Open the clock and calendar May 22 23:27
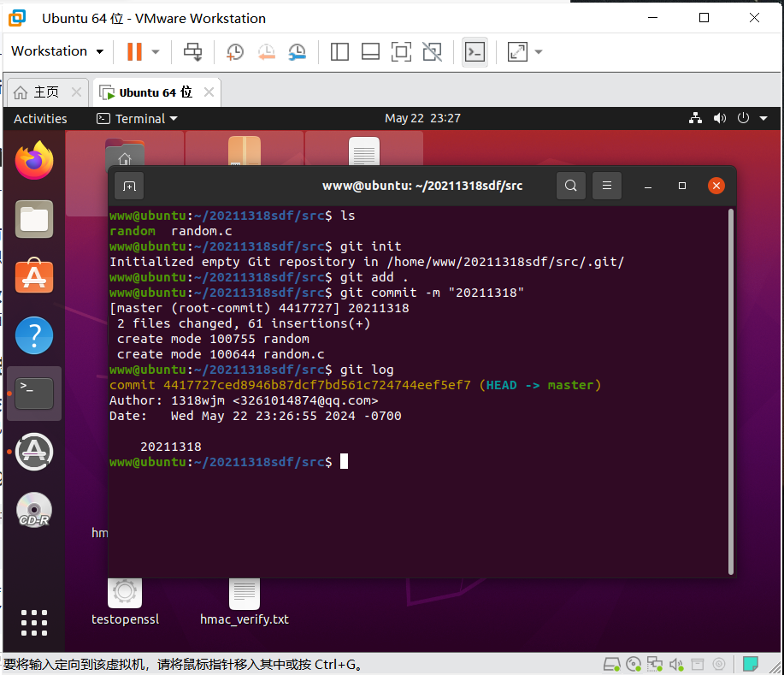784x675 pixels. click(422, 119)
